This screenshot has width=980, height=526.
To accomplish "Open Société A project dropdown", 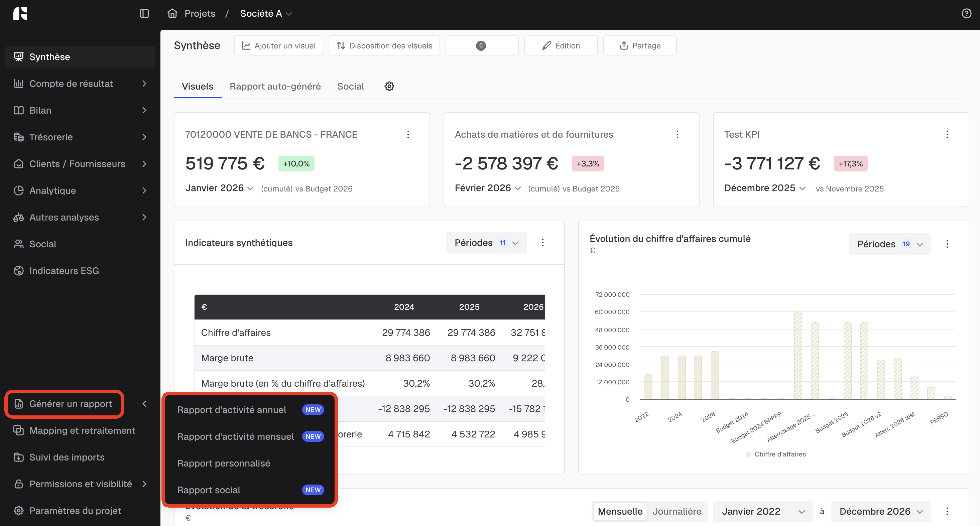I will click(x=266, y=14).
